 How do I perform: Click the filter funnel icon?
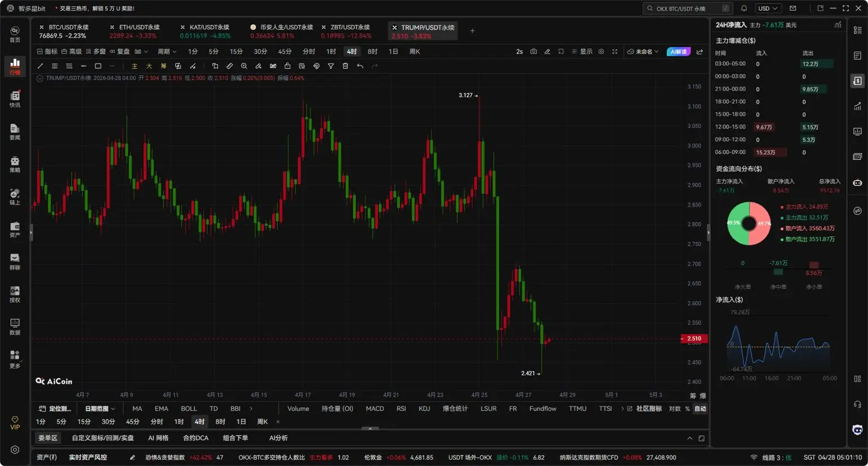(x=331, y=66)
